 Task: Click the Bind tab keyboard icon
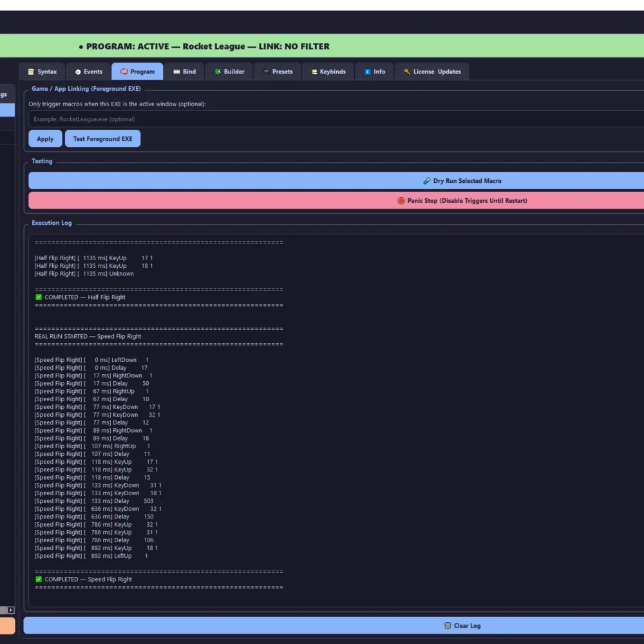176,71
